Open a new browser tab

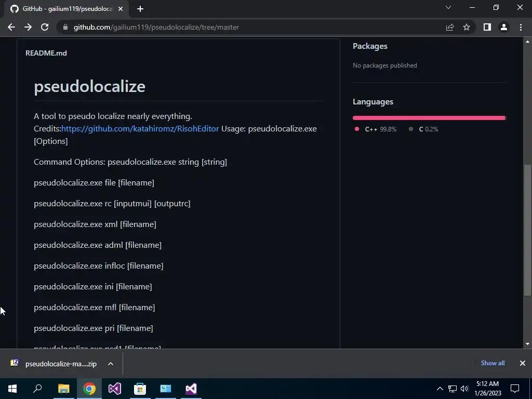[140, 9]
